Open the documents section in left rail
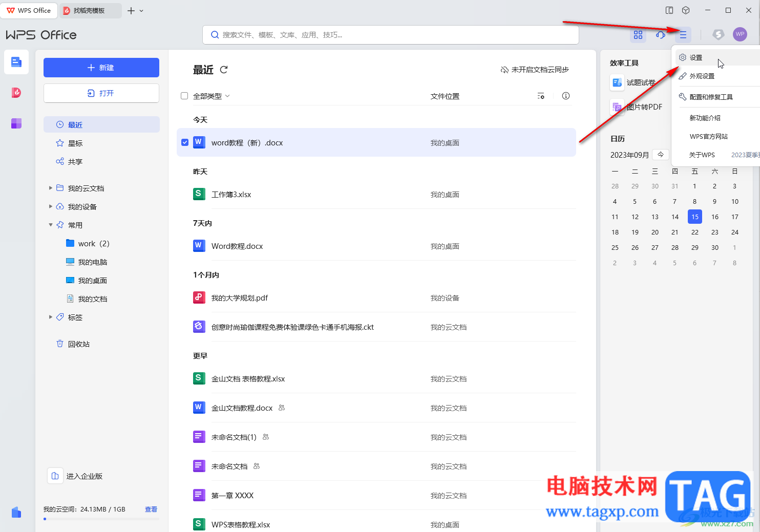Viewport: 760px width, 532px height. coord(16,62)
